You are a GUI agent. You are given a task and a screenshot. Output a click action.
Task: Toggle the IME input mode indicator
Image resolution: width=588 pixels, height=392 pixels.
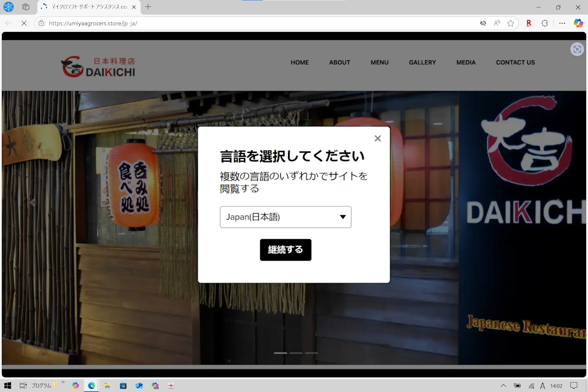tap(542, 386)
